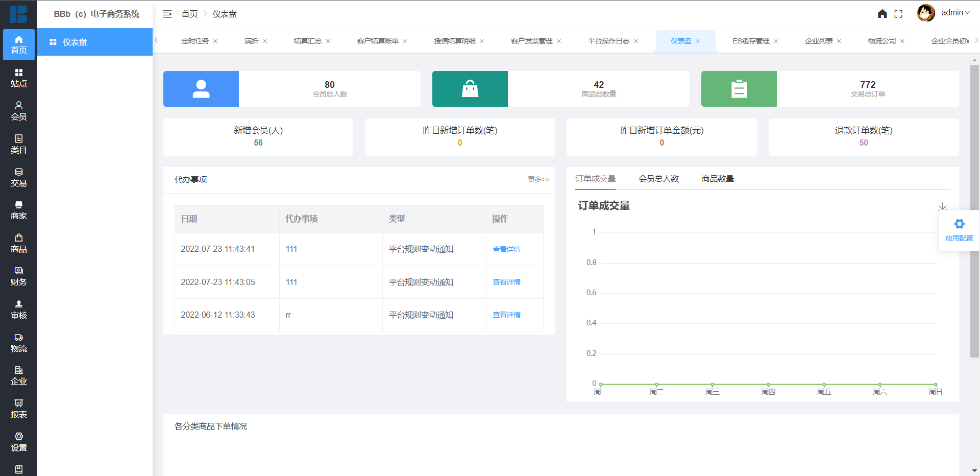
Task: Click 更多>> in 代办事项 panel
Action: tap(538, 179)
